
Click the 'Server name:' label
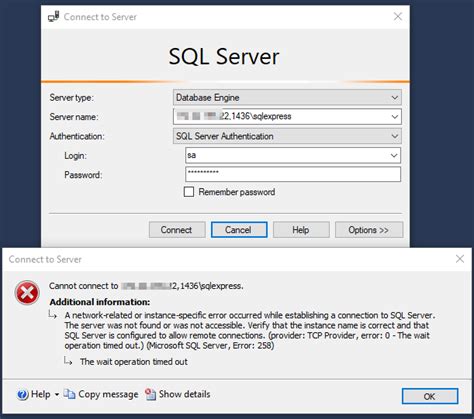pyautogui.click(x=74, y=117)
